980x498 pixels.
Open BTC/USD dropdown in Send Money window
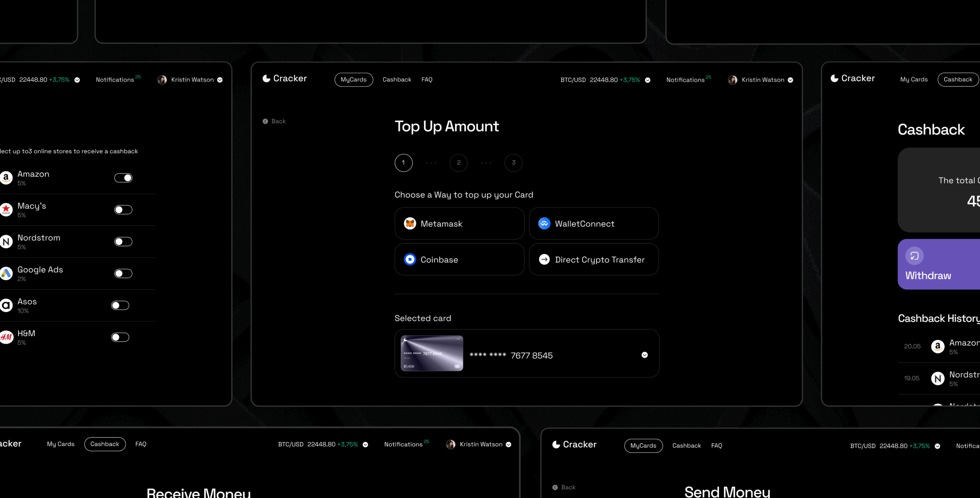(938, 446)
